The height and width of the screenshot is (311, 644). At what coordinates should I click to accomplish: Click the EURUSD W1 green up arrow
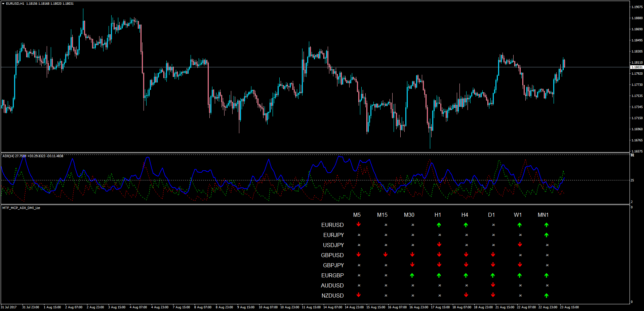(520, 225)
